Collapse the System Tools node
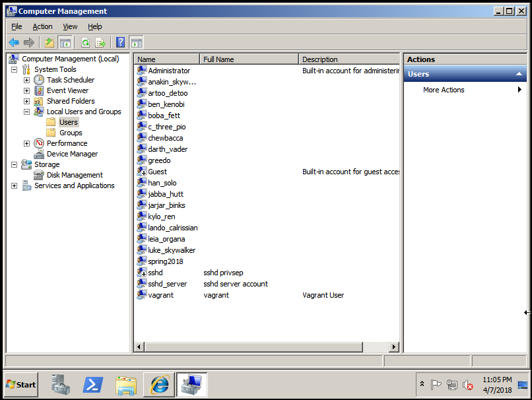532x400 pixels. click(x=15, y=69)
